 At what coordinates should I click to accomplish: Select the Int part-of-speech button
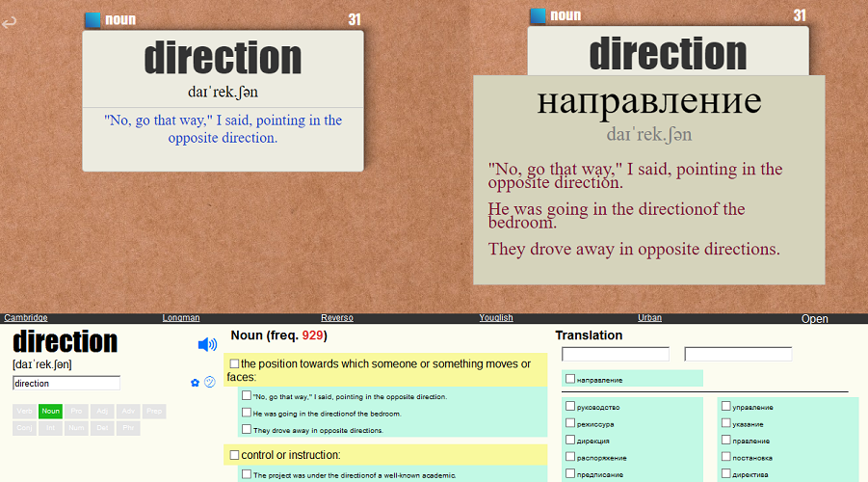tap(50, 428)
